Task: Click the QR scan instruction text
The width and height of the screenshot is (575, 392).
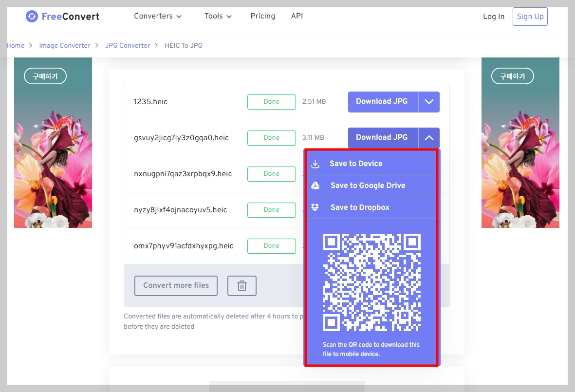Action: tap(371, 350)
